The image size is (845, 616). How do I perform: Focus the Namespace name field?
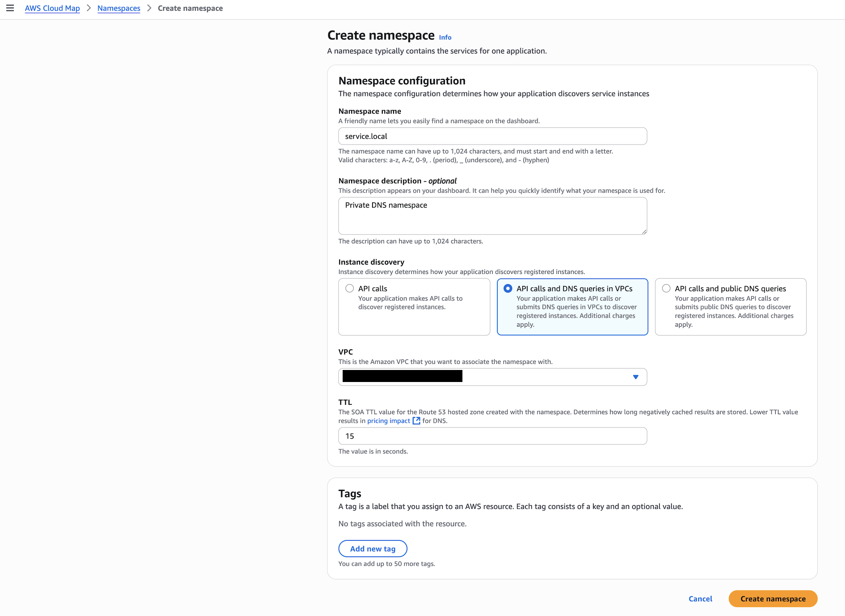(492, 136)
